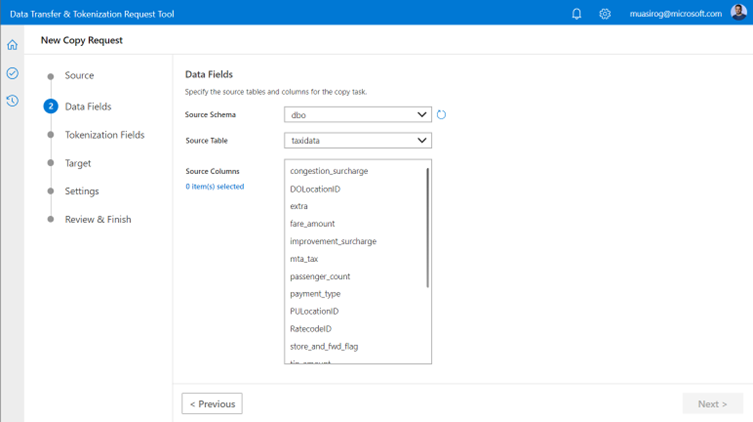
Task: Expand the Source Table dropdown arrow
Action: [x=422, y=141]
